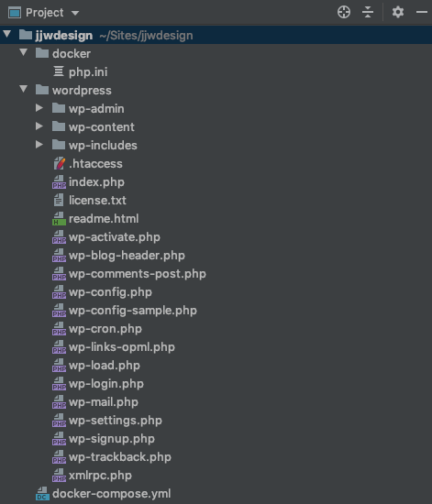Select wp-links-opml.php in the tree
The height and width of the screenshot is (504, 432).
click(122, 347)
